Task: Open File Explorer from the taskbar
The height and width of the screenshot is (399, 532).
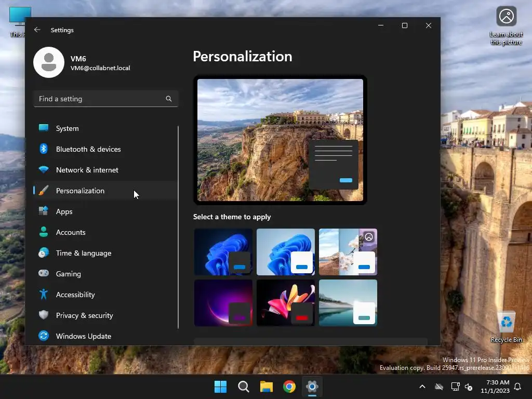Action: point(267,387)
